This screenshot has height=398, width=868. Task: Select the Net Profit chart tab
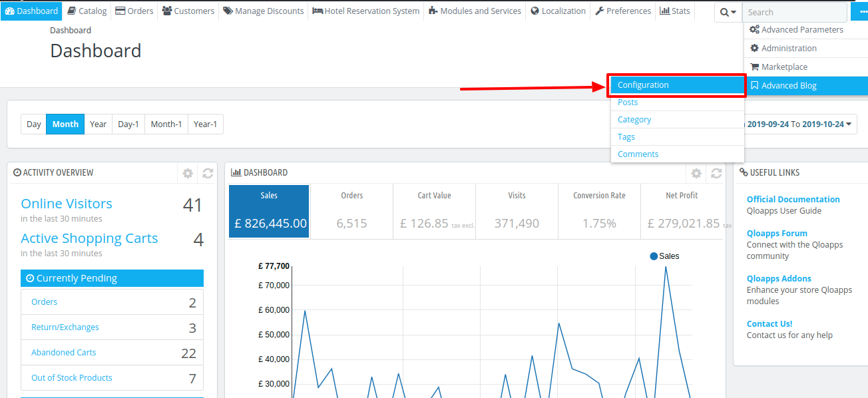(x=682, y=212)
